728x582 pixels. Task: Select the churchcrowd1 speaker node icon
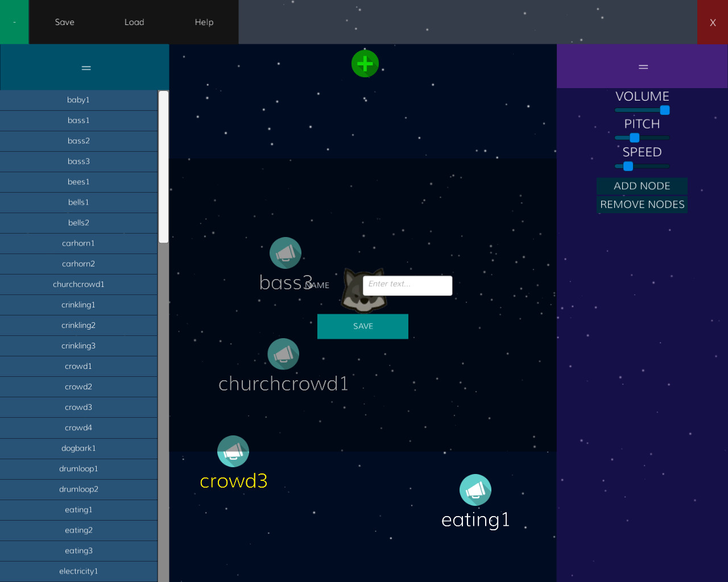tap(283, 354)
